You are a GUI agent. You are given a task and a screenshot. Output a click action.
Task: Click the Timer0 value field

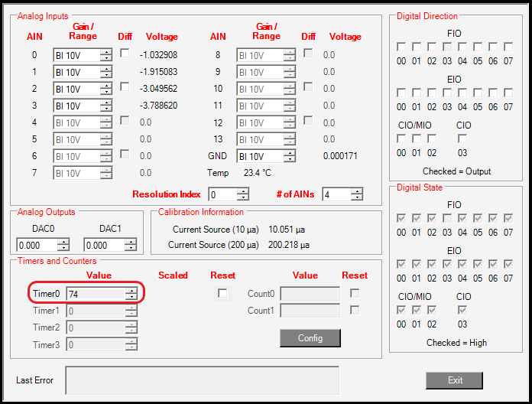coord(96,294)
